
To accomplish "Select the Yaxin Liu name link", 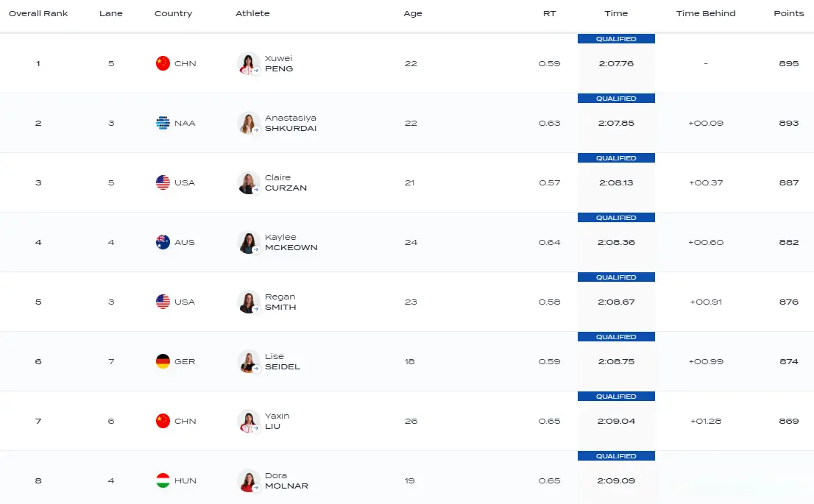I will [x=277, y=421].
